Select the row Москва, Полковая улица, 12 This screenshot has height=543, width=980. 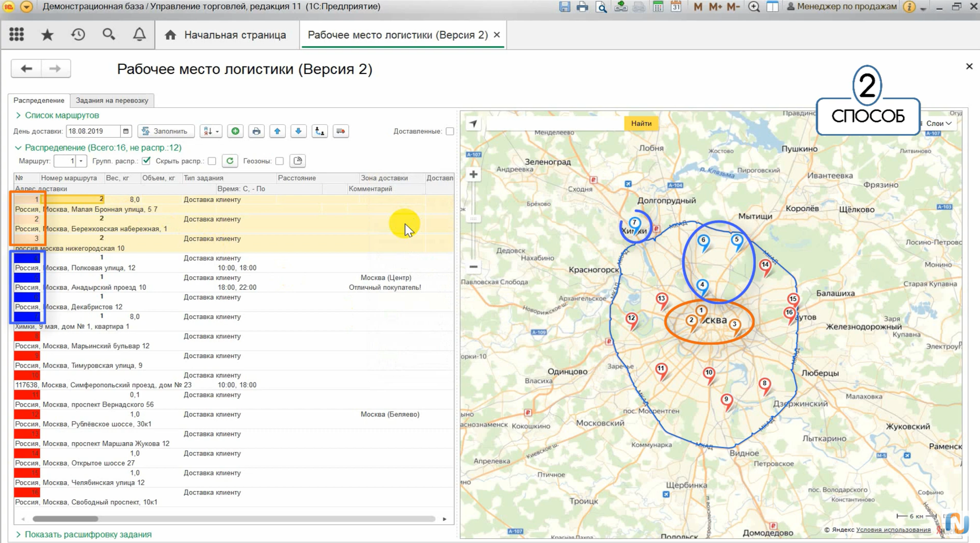tap(233, 263)
